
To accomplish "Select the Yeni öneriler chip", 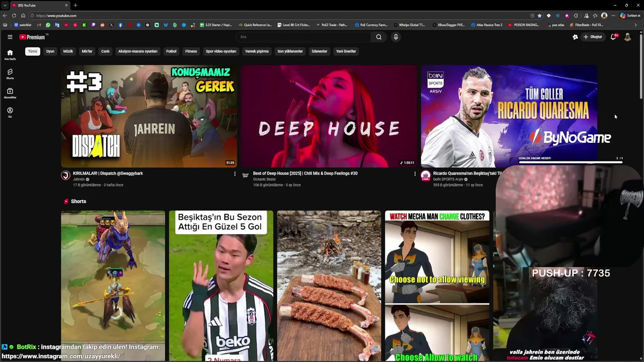I will [x=346, y=51].
